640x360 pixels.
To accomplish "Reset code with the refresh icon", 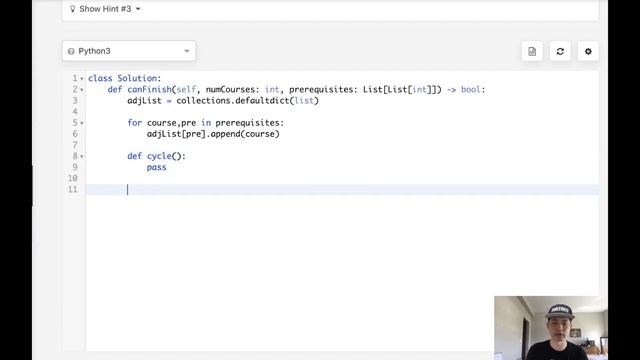I will point(560,51).
